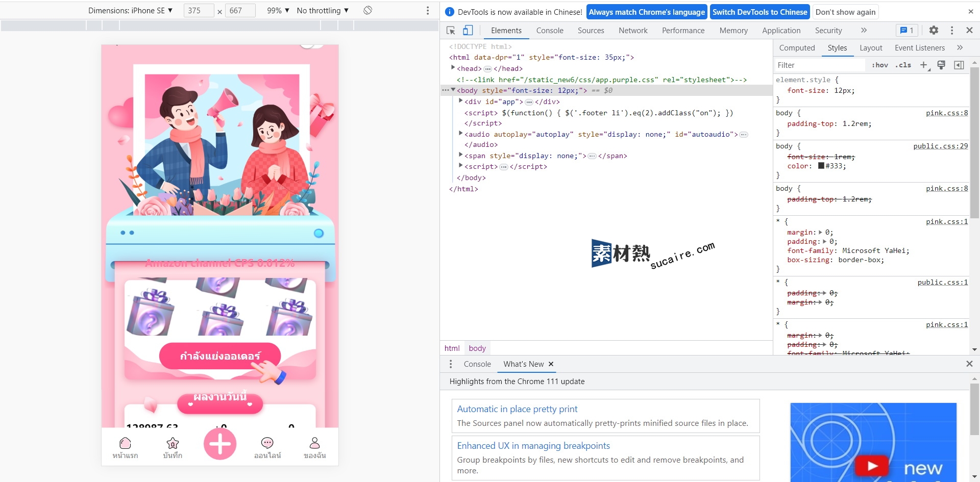Click Enhanced UX in managing breakpoints link

(533, 446)
